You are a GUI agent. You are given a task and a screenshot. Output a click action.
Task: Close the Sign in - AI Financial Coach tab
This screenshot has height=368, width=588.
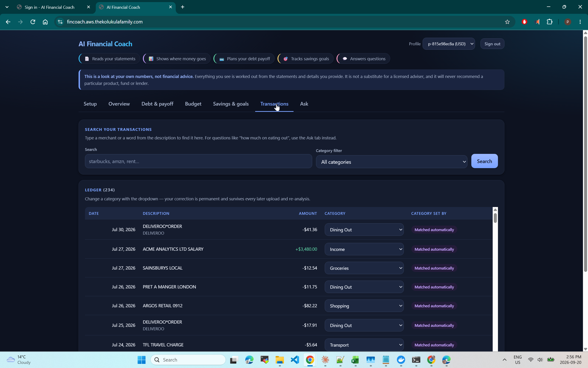88,7
